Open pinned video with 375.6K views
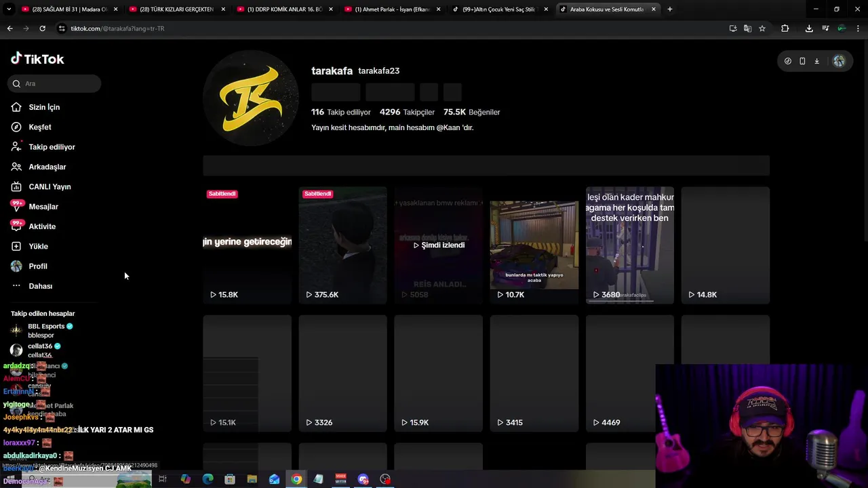Image resolution: width=868 pixels, height=488 pixels. (x=342, y=245)
